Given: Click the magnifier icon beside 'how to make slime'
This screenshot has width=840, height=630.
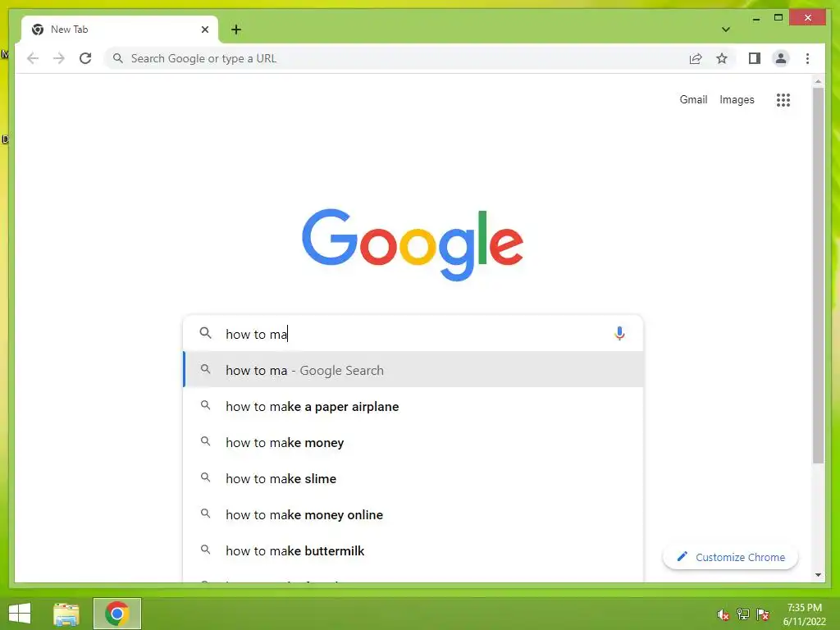Looking at the screenshot, I should [205, 477].
